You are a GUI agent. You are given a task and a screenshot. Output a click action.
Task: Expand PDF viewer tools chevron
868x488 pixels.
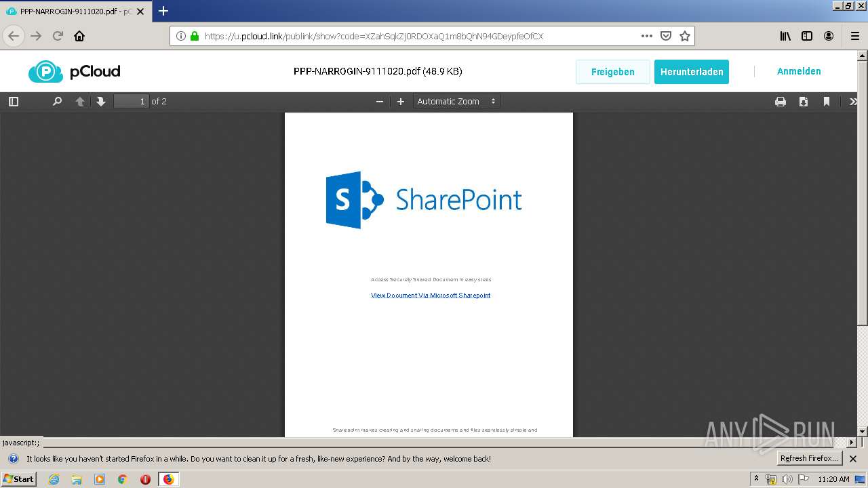(852, 102)
